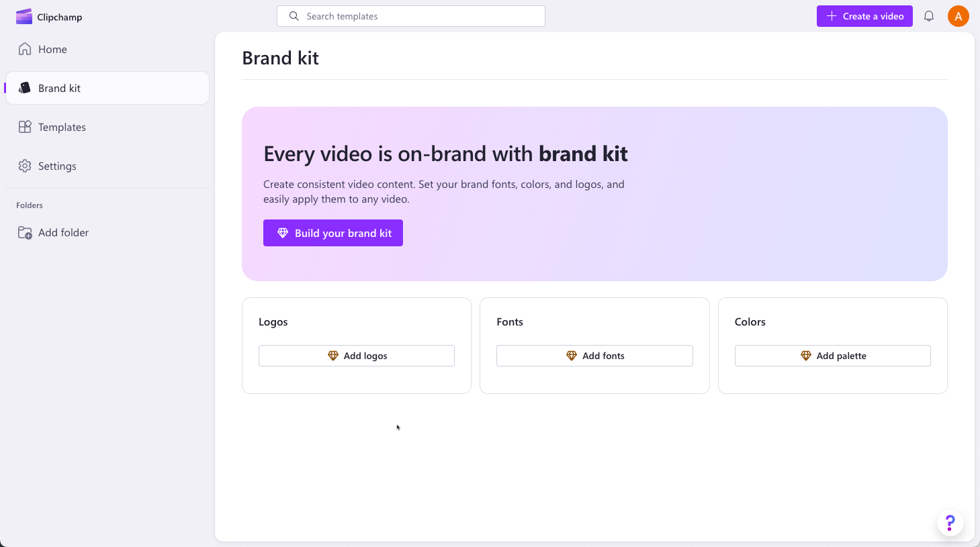This screenshot has width=980, height=547.
Task: Click the Home house icon
Action: [x=25, y=49]
